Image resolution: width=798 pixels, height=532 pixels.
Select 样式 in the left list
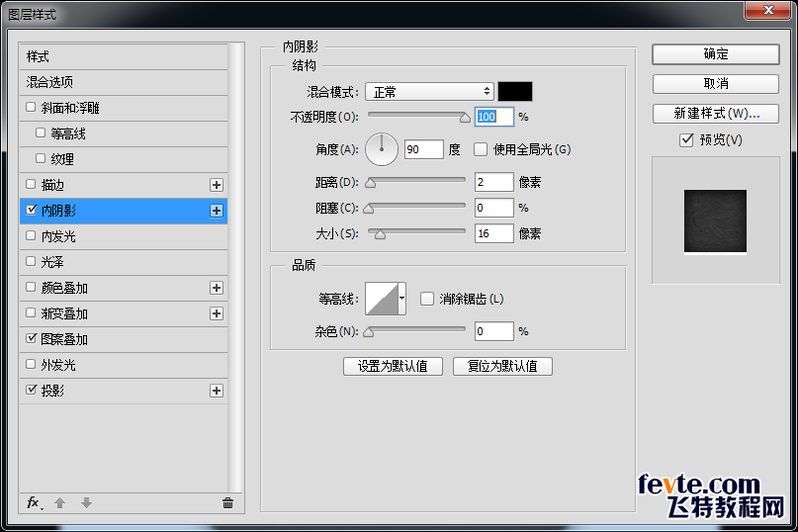[x=124, y=56]
